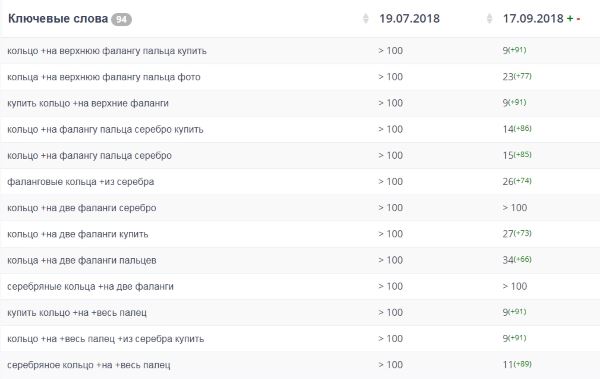Select keyword кольцо +на верхнюю фалангу пальца купить
Screen dimensions: 600x379
click(x=107, y=51)
